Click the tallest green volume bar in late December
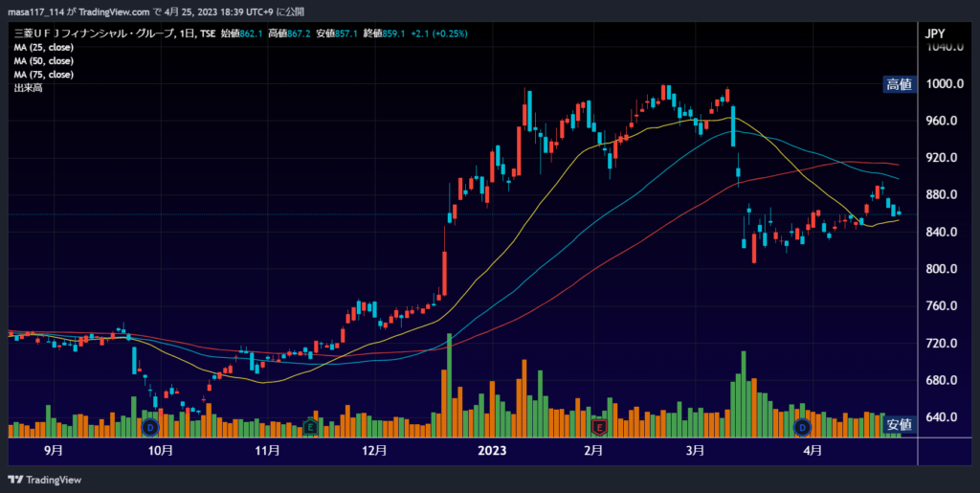980x493 pixels. pos(450,385)
